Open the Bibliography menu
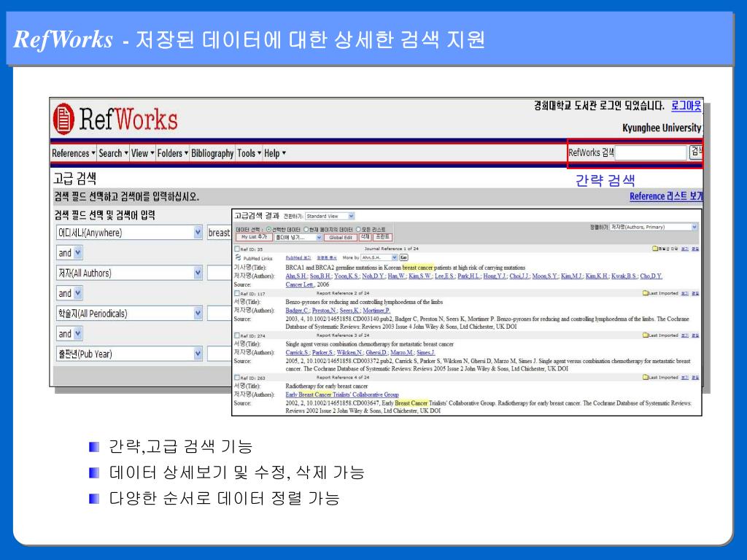Screen dimensions: 747x560 click(x=212, y=153)
